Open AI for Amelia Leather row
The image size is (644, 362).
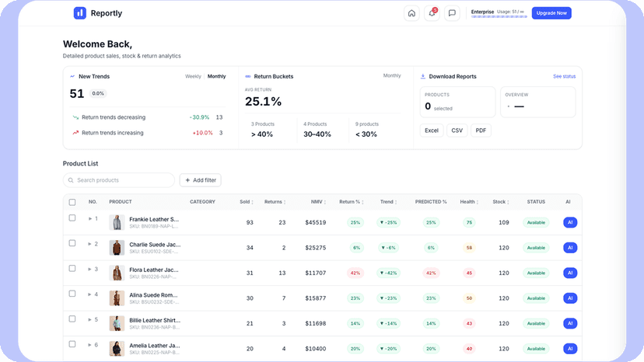point(570,349)
